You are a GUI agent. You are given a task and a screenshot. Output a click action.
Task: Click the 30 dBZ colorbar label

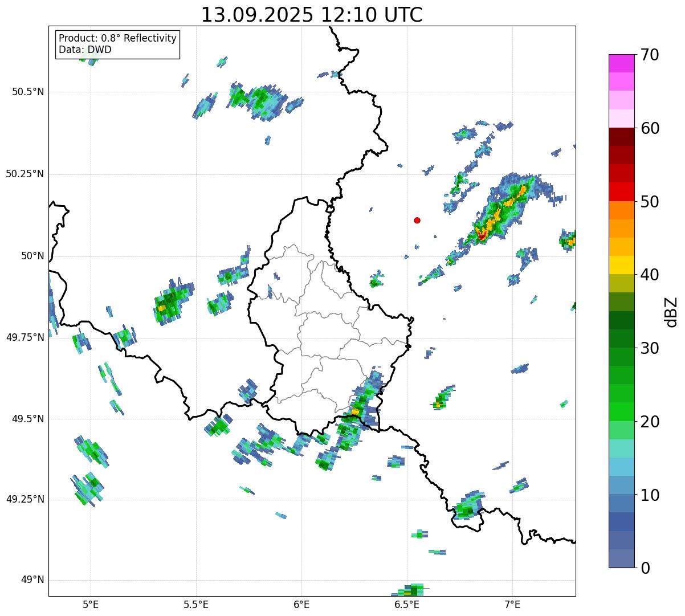pos(650,348)
